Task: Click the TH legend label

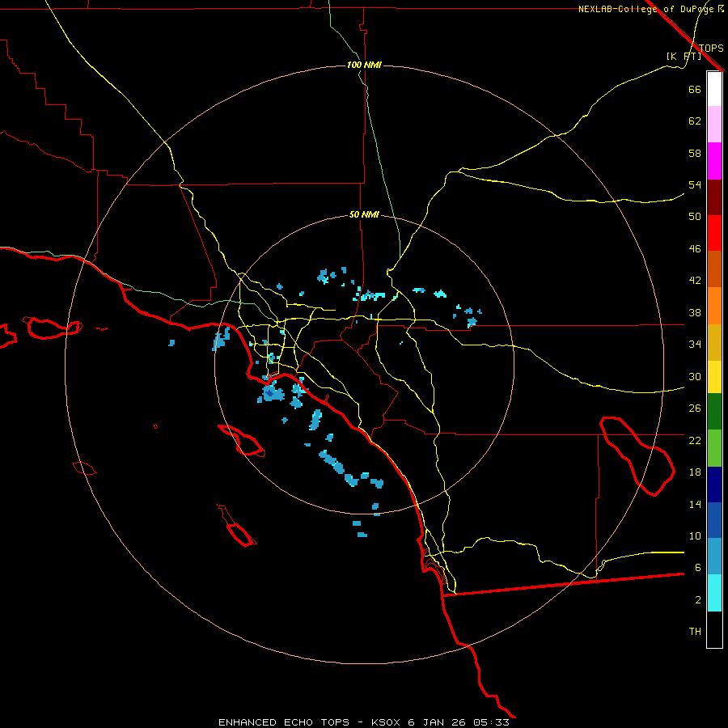Action: coord(695,632)
